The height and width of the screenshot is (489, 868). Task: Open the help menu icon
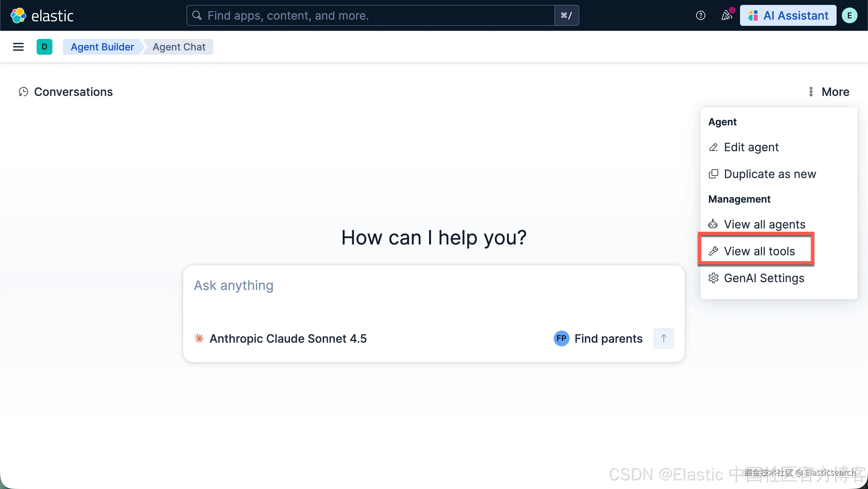[x=700, y=15]
